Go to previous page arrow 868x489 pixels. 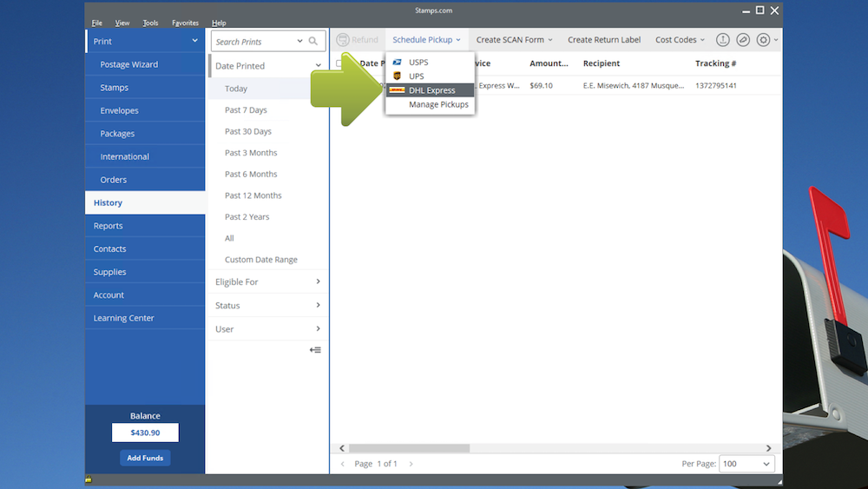[343, 464]
